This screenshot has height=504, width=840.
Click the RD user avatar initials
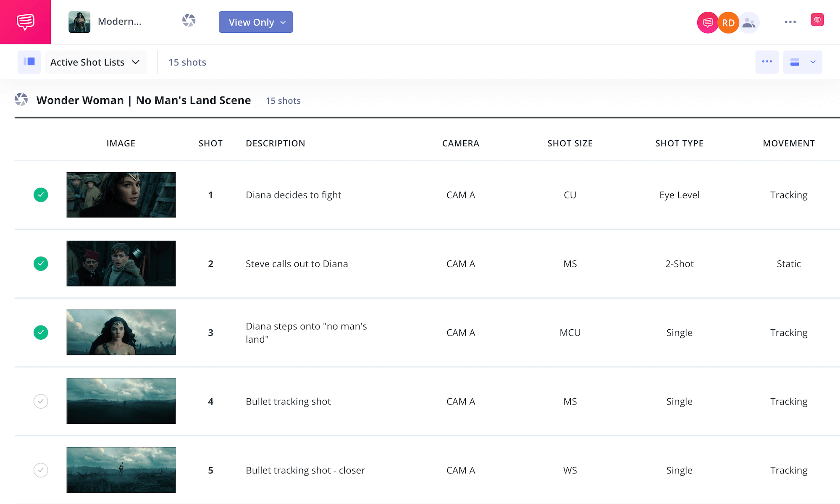[x=728, y=22]
